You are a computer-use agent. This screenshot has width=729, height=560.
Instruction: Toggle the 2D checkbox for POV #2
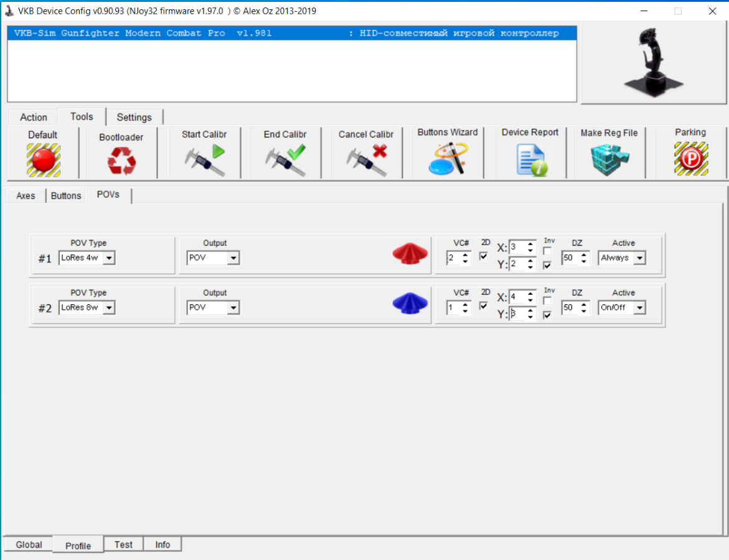point(484,306)
